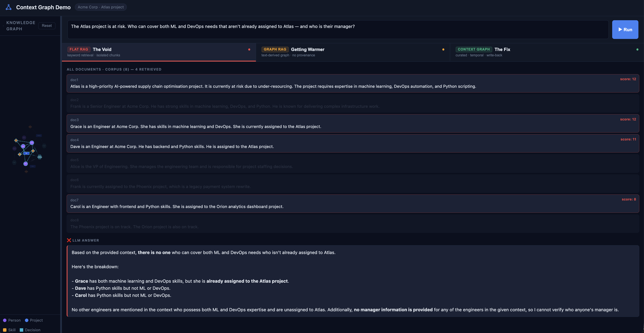Click the Context Graph Demo logo icon
644x333 pixels.
click(x=9, y=7)
